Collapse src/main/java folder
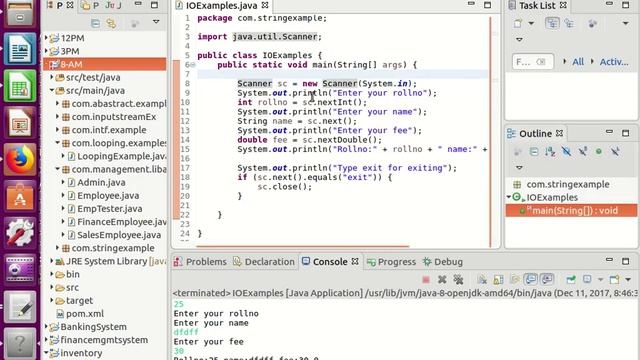The height and width of the screenshot is (360, 640). coord(52,90)
